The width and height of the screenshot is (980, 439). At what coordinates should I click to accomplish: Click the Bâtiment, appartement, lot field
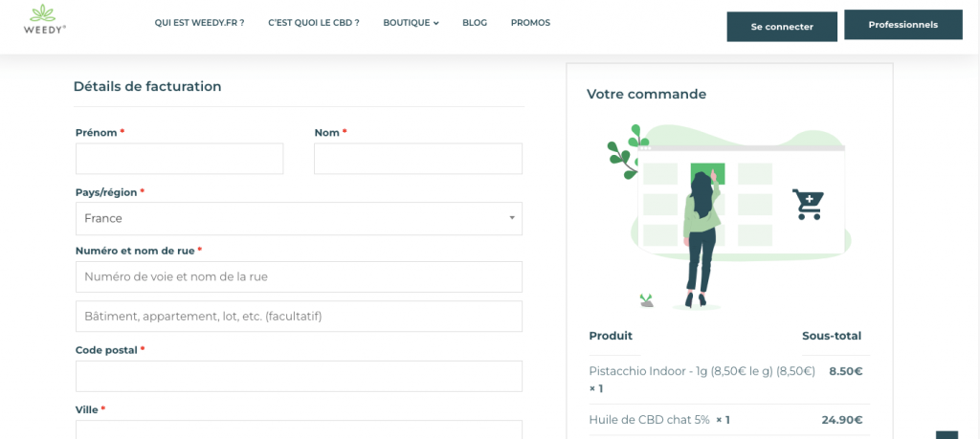coord(299,317)
